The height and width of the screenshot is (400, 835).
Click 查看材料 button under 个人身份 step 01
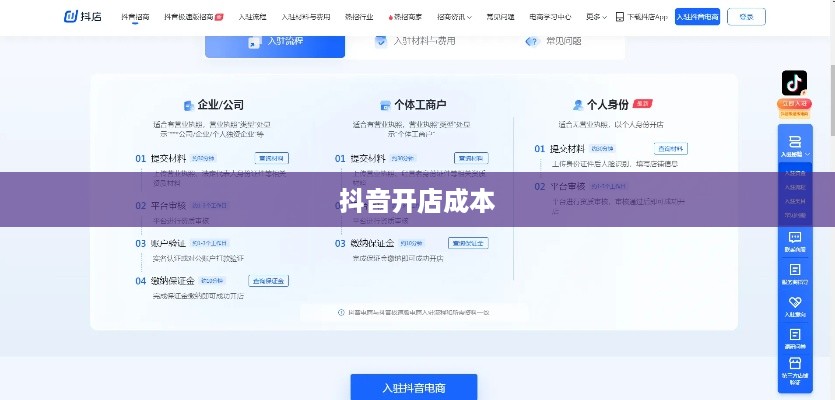point(671,149)
